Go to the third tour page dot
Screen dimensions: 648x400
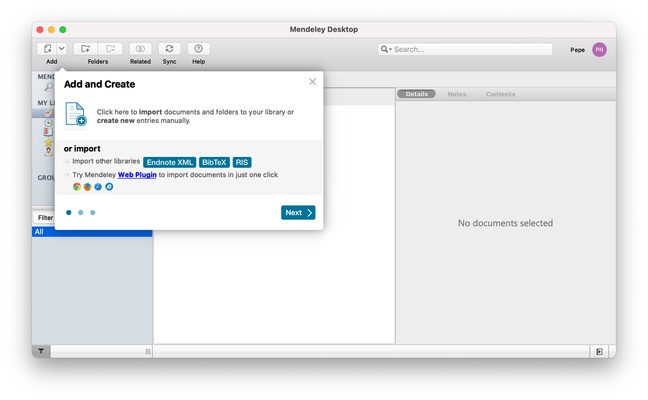tap(93, 212)
